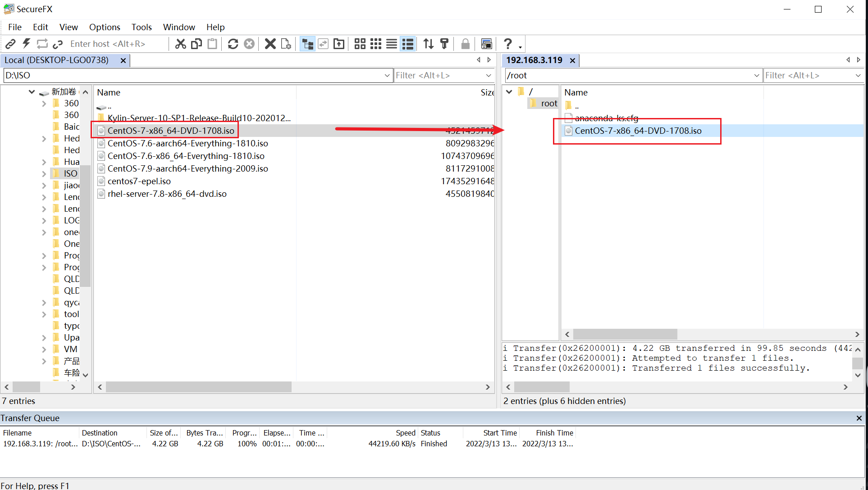Switch to small icons view
The height and width of the screenshot is (490, 868).
pyautogui.click(x=376, y=44)
